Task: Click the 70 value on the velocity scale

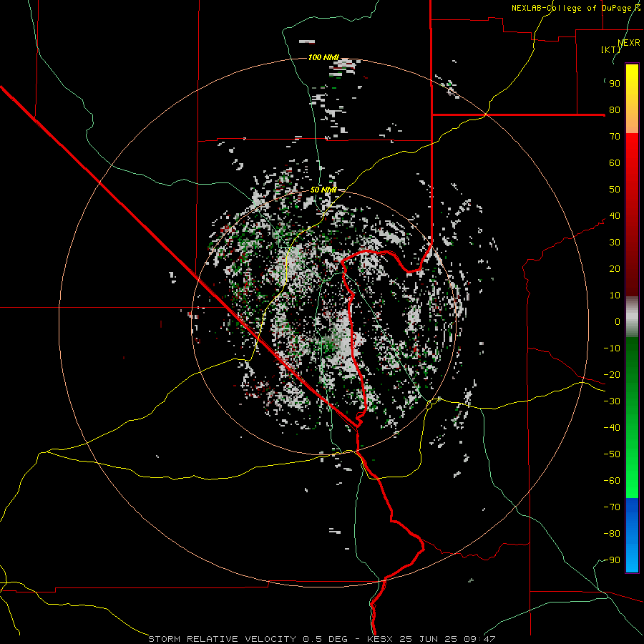Action: pyautogui.click(x=615, y=137)
